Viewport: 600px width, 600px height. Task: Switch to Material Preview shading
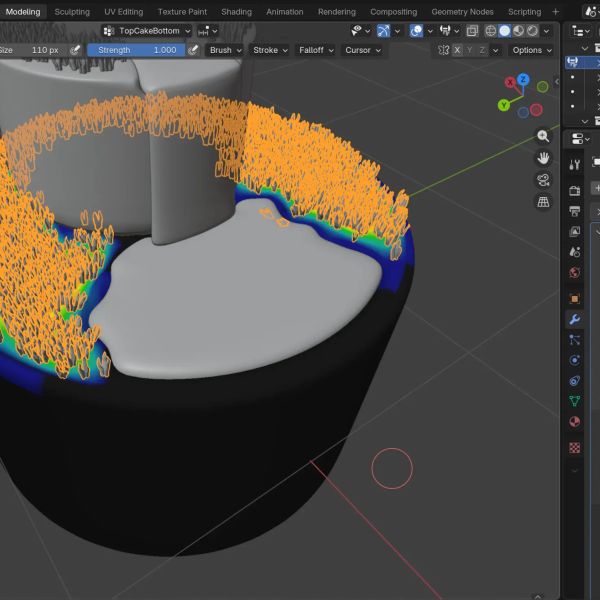(518, 31)
